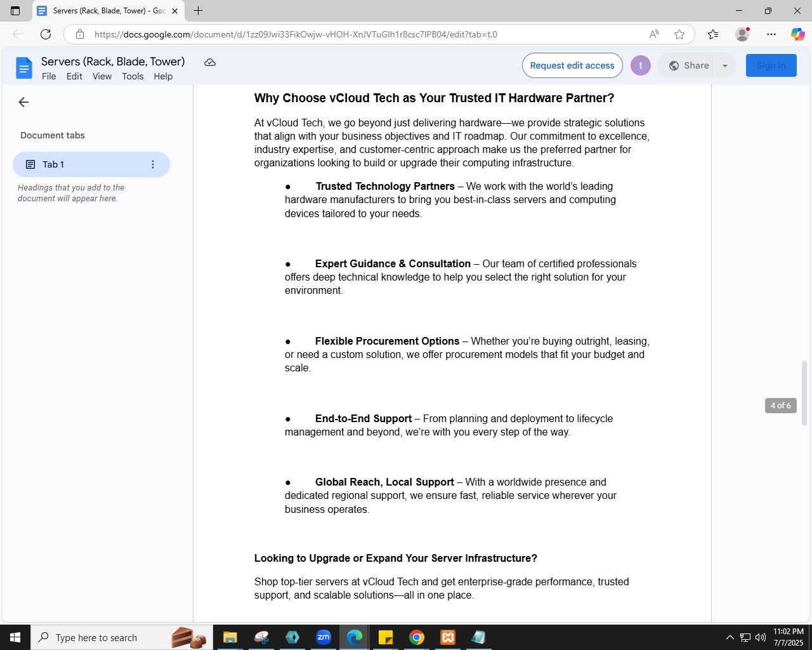This screenshot has width=812, height=650.
Task: Click the volume speaker tray icon
Action: point(760,637)
